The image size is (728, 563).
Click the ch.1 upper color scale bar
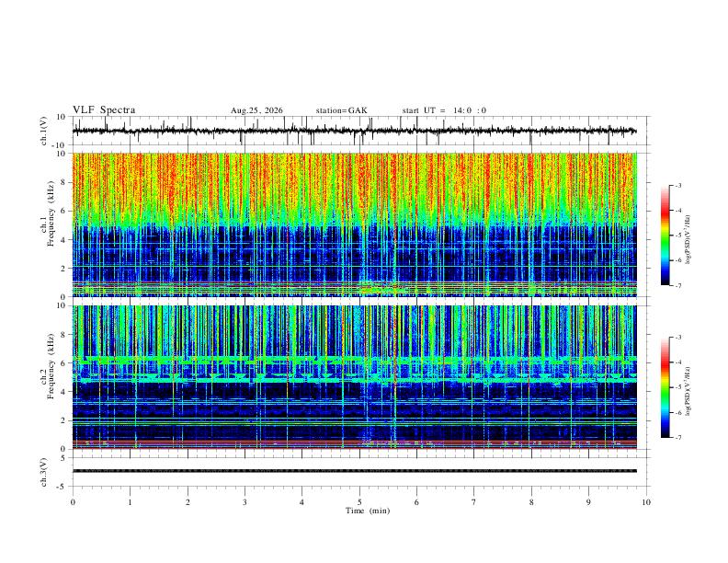click(x=665, y=235)
